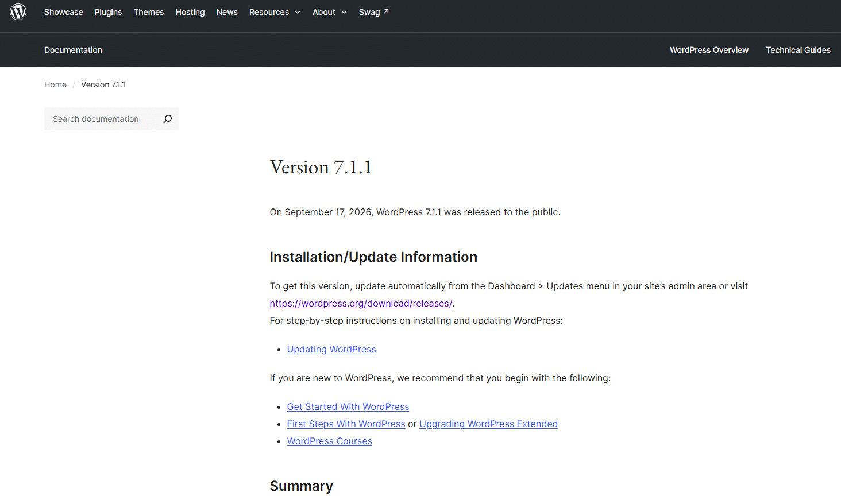The image size is (841, 504).
Task: Click the Version 7.1.1 breadcrumb text
Action: pyautogui.click(x=103, y=84)
